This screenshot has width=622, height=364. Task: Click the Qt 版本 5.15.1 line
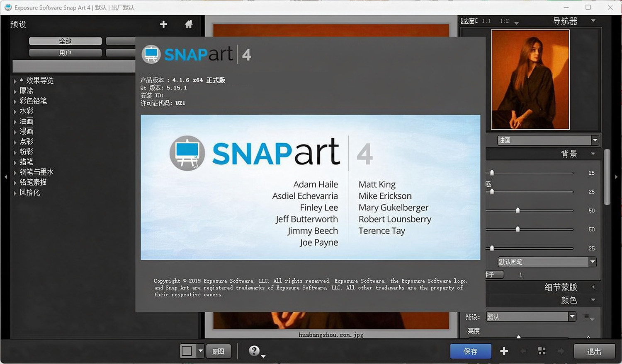[163, 88]
